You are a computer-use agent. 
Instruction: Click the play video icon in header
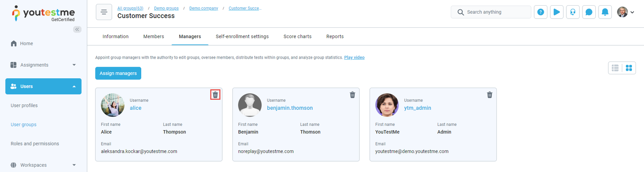click(557, 12)
